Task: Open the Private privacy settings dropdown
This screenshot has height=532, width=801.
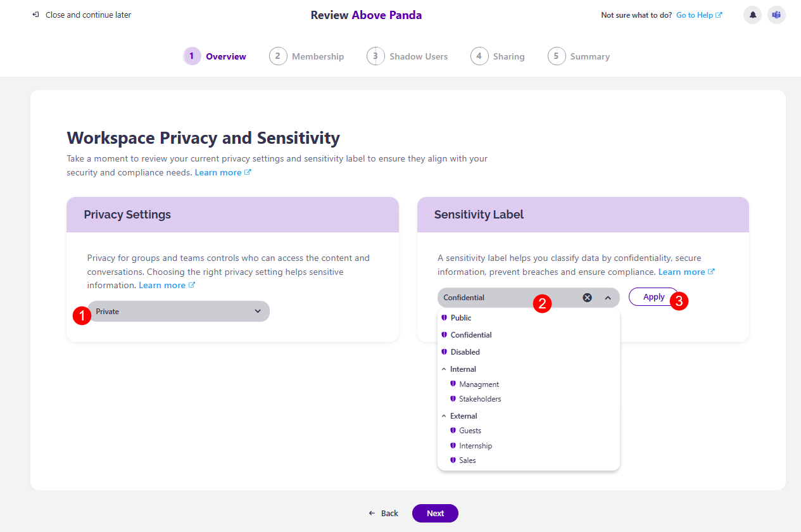Action: click(x=178, y=311)
